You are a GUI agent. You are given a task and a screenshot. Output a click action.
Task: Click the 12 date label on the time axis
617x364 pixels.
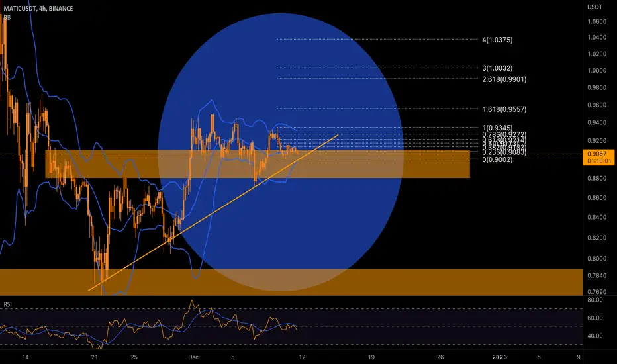302,357
